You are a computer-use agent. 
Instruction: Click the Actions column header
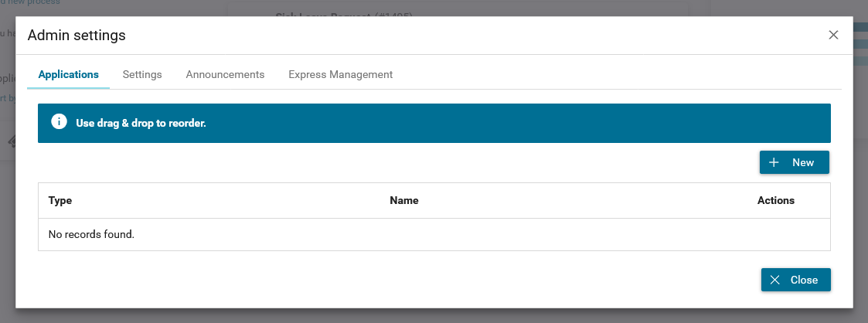pyautogui.click(x=775, y=200)
